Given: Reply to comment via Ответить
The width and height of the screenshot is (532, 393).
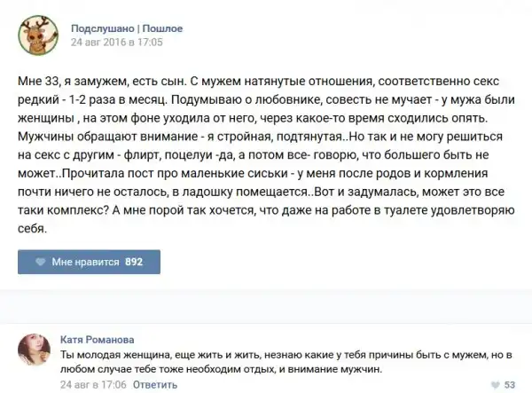Looking at the screenshot, I should pos(154,385).
